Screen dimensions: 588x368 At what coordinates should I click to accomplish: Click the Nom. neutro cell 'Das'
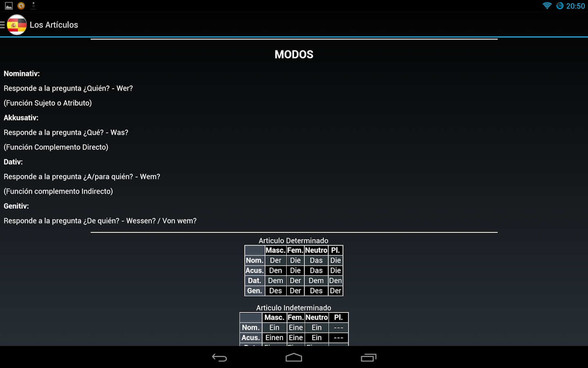[x=316, y=260]
